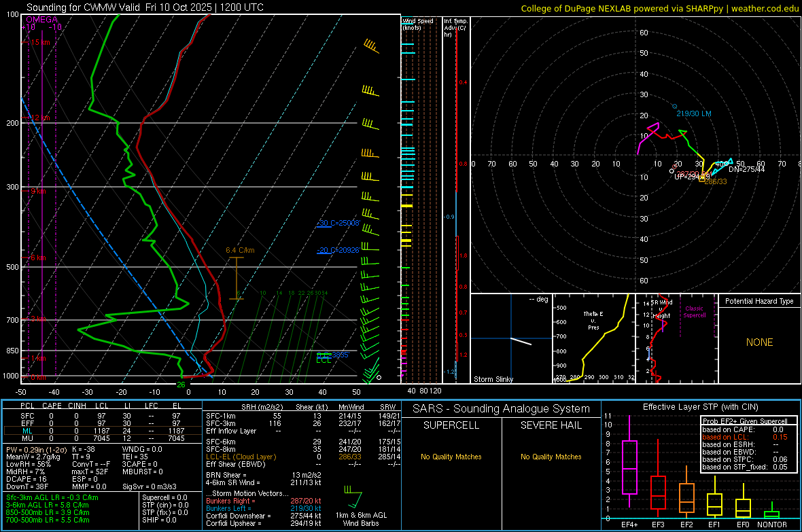Click the '700-500mb LR = 5.5 C/km' line
The width and height of the screenshot is (802, 532).
(48, 520)
